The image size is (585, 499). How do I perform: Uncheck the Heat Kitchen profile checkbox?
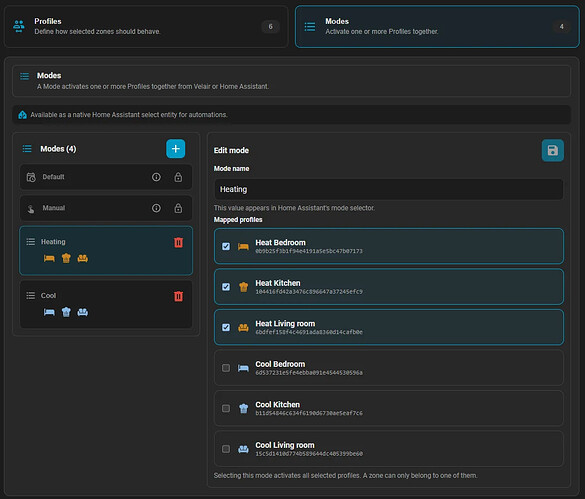pos(226,287)
